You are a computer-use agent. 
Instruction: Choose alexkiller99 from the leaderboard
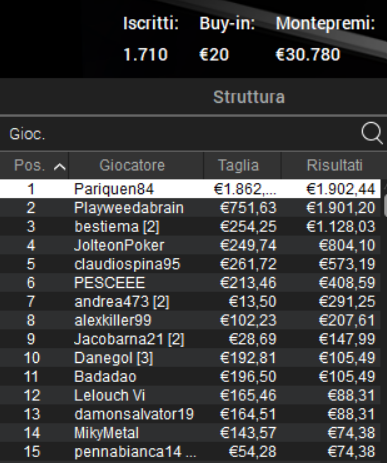pyautogui.click(x=190, y=320)
